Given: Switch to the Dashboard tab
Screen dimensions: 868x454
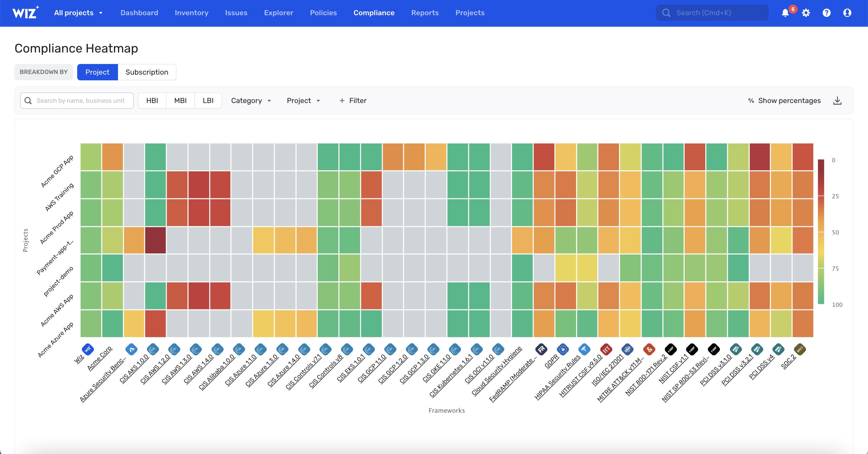Looking at the screenshot, I should 139,13.
